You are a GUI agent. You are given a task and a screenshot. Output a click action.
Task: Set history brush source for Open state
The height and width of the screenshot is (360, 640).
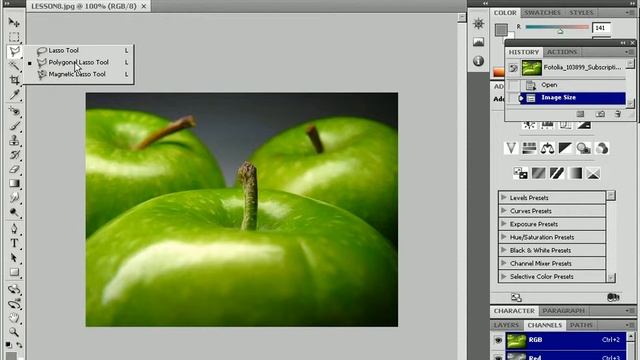pos(513,85)
